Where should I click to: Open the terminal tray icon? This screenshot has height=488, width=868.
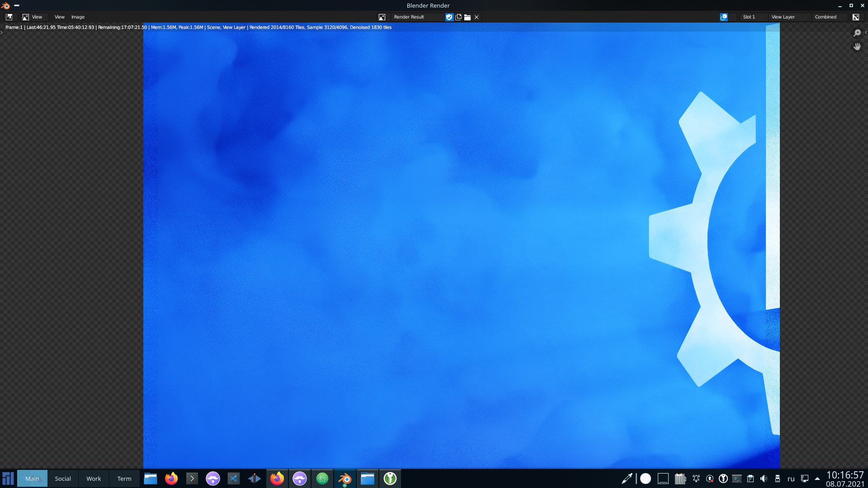[737, 479]
